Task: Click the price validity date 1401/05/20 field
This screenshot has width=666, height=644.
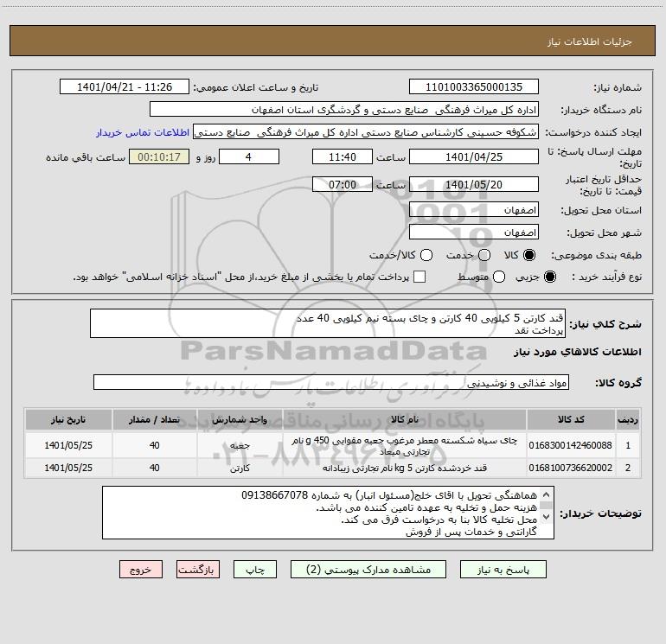Action: (474, 184)
